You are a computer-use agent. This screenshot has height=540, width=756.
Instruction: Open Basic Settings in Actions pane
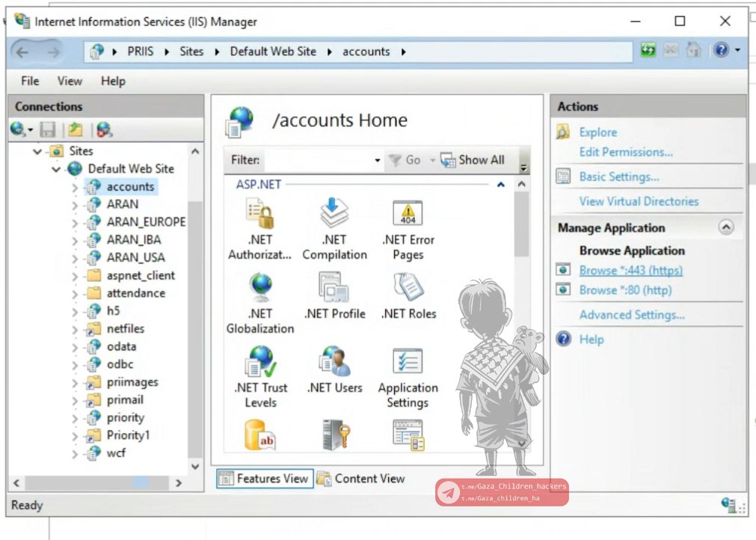618,177
